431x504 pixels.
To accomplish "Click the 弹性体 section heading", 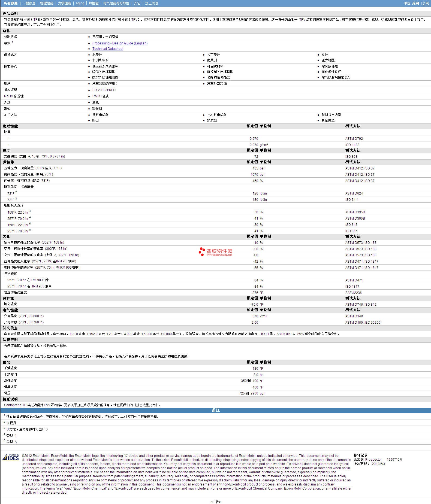I will click(x=8, y=162).
